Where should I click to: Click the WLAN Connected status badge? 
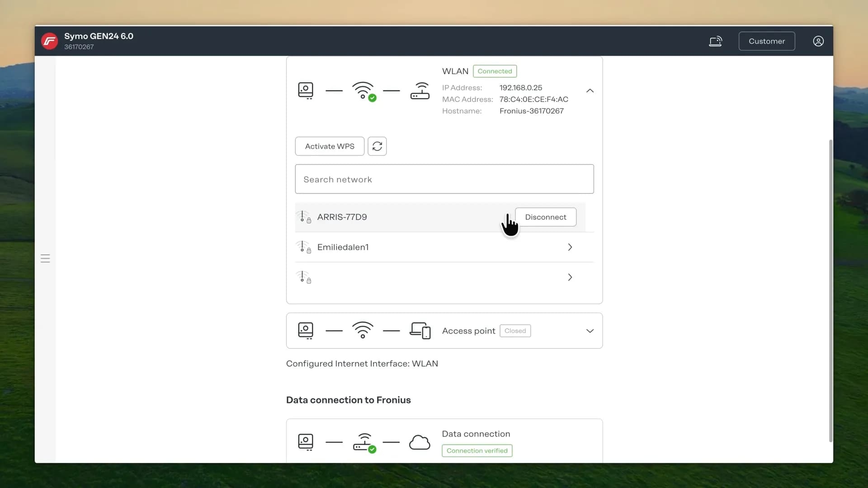(495, 71)
